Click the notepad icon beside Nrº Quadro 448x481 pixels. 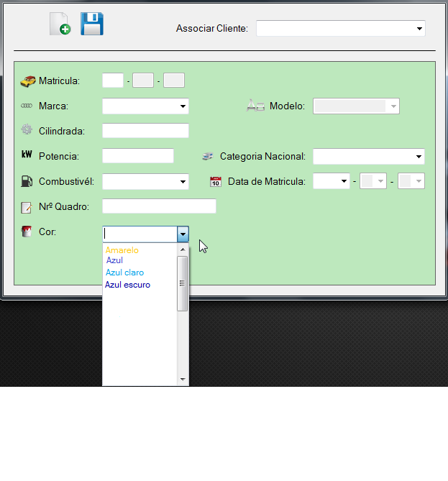(x=27, y=207)
